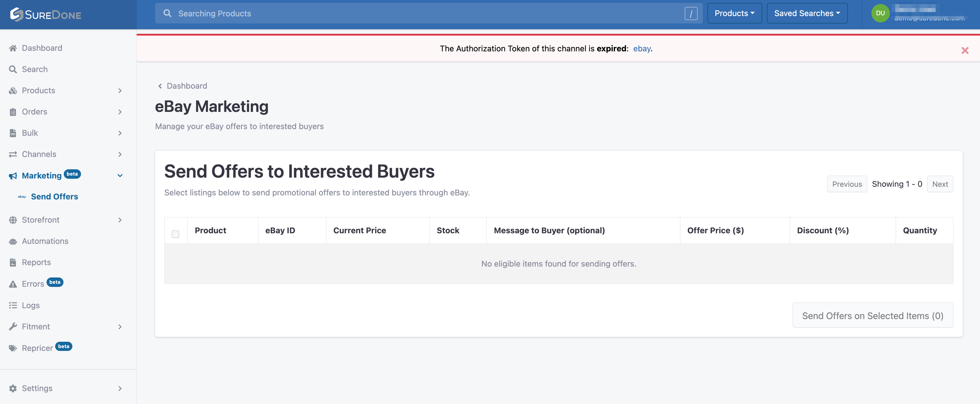This screenshot has width=980, height=404.
Task: Click the Search magnifier icon in sidebar
Action: pos(13,69)
